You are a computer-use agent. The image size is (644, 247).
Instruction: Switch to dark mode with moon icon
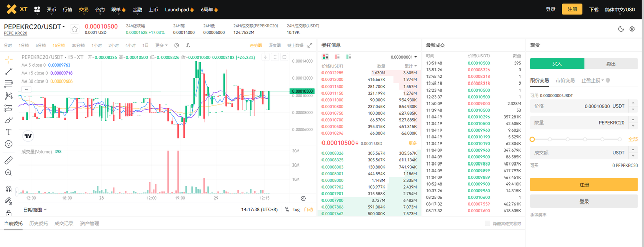point(621,29)
